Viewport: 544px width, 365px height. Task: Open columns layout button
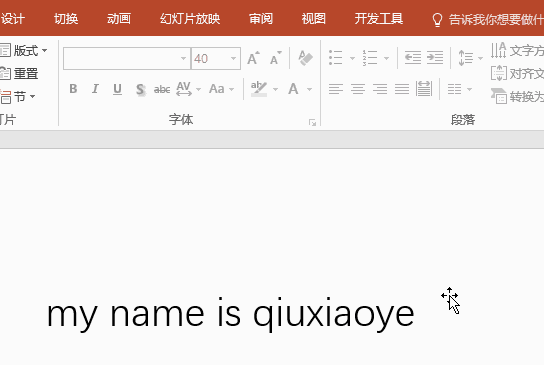[454, 89]
